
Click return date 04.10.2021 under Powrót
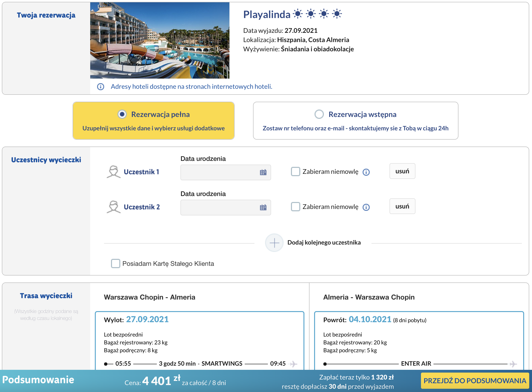pyautogui.click(x=370, y=319)
